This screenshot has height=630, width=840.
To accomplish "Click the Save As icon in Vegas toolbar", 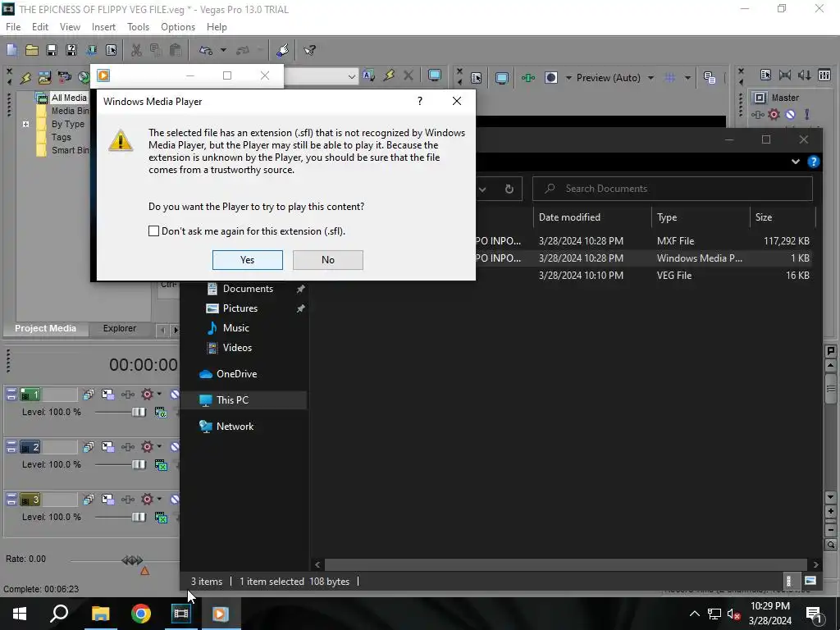I will pyautogui.click(x=71, y=50).
